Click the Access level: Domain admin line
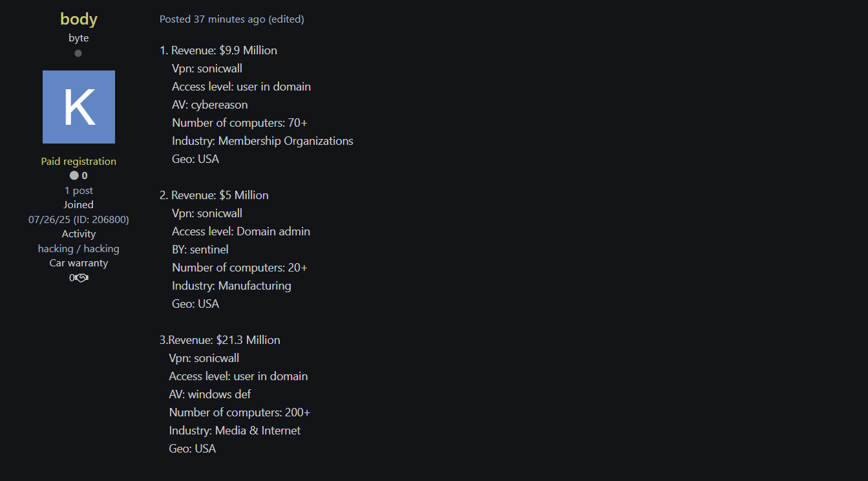The width and height of the screenshot is (868, 481). point(241,231)
